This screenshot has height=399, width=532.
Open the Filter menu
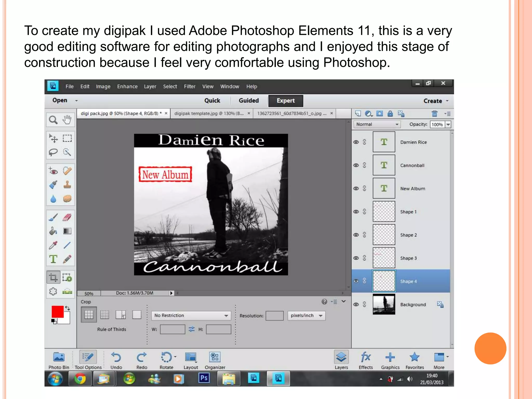[x=190, y=87]
